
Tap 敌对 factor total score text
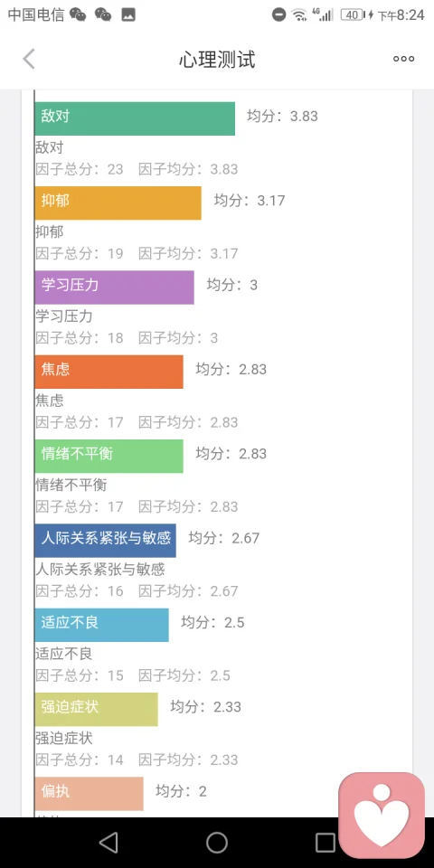click(80, 169)
